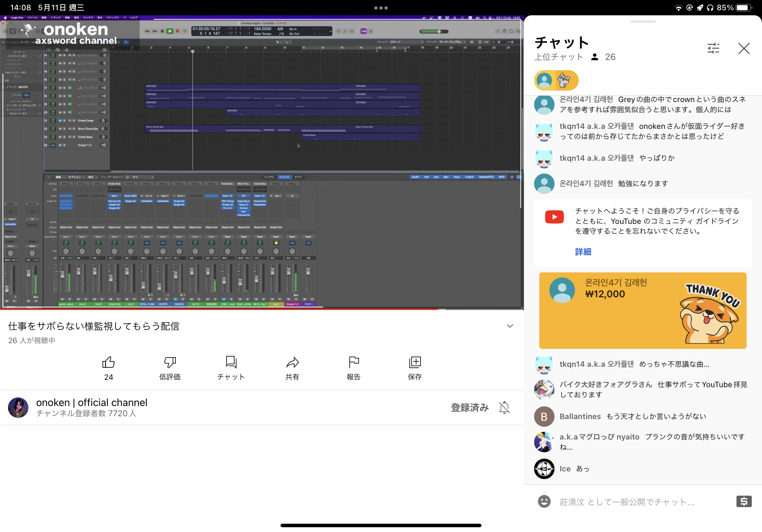Tap Ice user avatar in chat

544,469
